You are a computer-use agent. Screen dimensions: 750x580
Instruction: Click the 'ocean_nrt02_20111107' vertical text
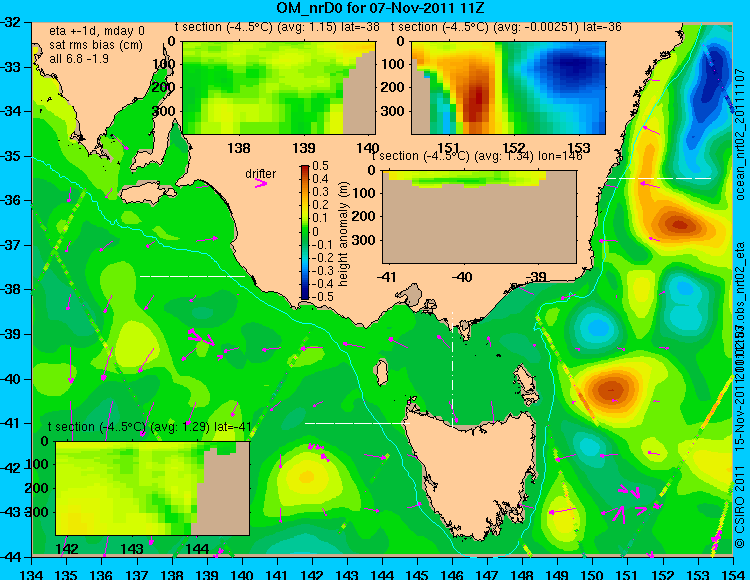tap(740, 134)
